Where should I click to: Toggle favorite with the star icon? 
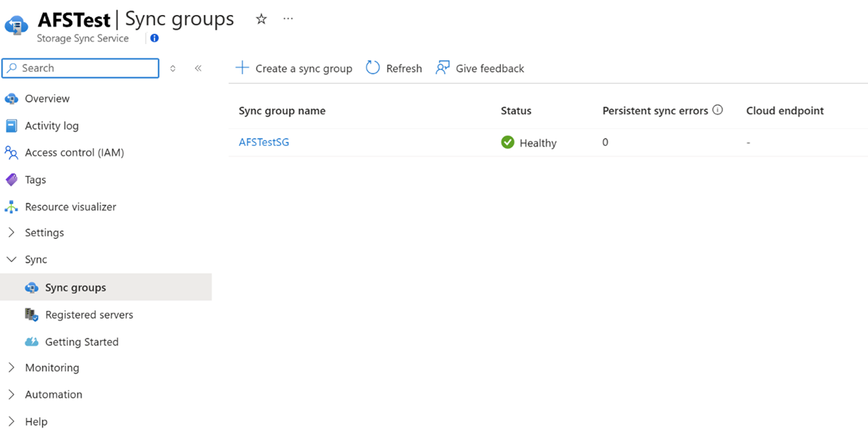point(261,18)
